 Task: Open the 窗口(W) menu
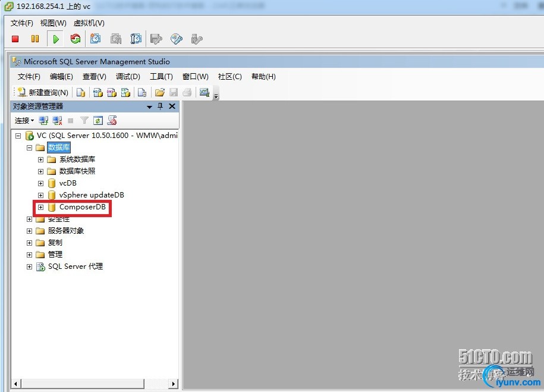(x=196, y=76)
